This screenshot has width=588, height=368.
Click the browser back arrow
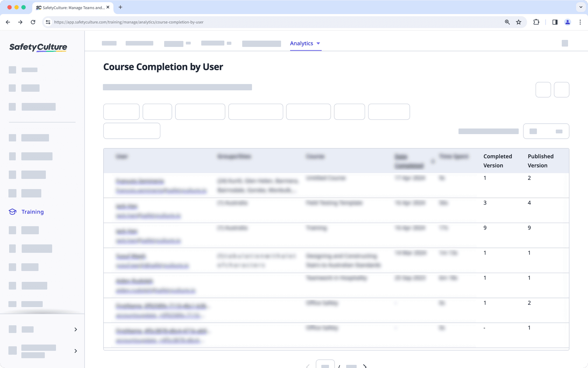pyautogui.click(x=8, y=22)
